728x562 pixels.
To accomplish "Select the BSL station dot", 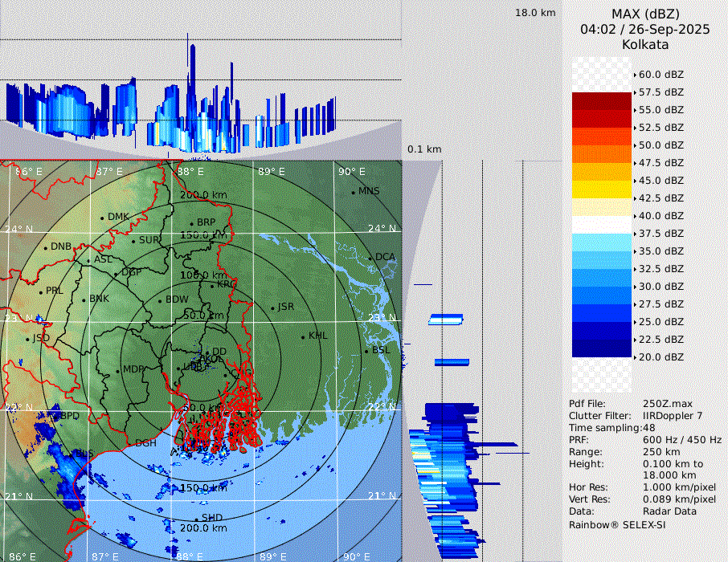I will (366, 351).
